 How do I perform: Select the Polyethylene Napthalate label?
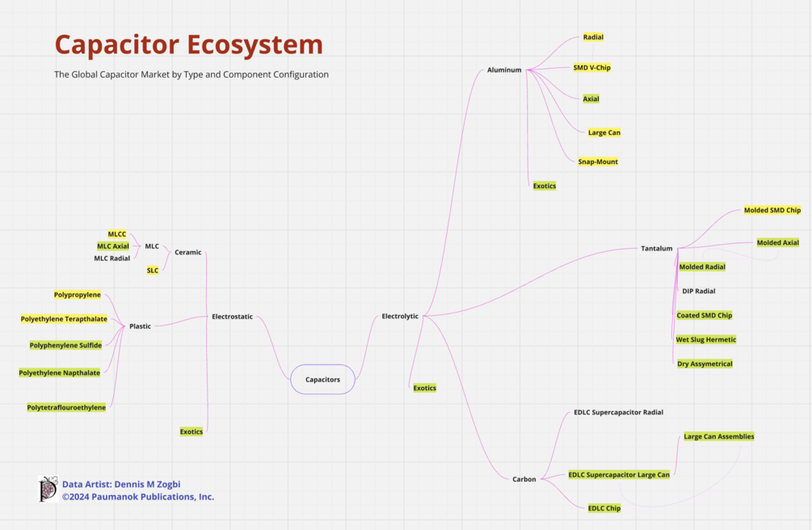click(60, 373)
